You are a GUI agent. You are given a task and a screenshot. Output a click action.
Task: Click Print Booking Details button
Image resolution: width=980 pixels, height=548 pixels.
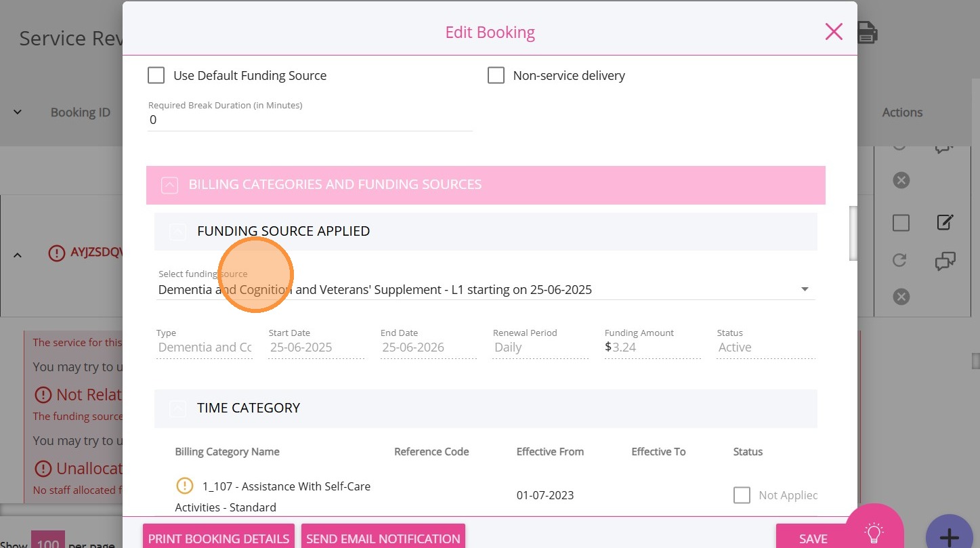tap(219, 539)
